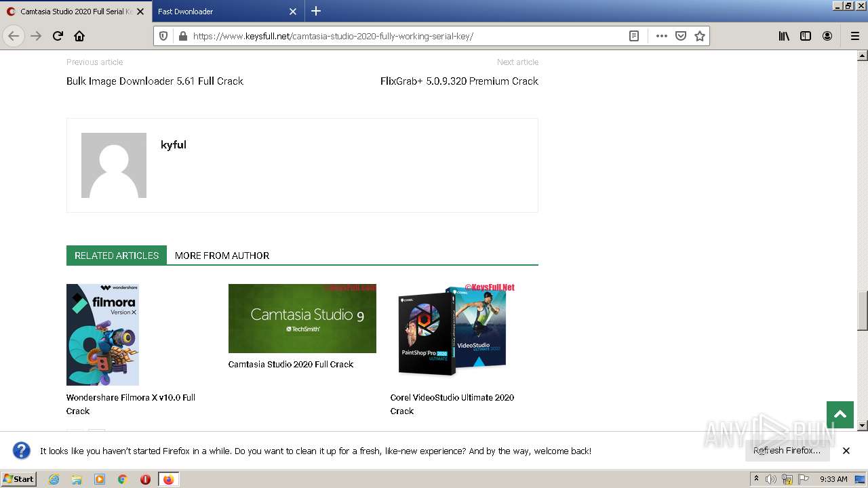
Task: Click kyful author avatar image
Action: click(x=114, y=165)
